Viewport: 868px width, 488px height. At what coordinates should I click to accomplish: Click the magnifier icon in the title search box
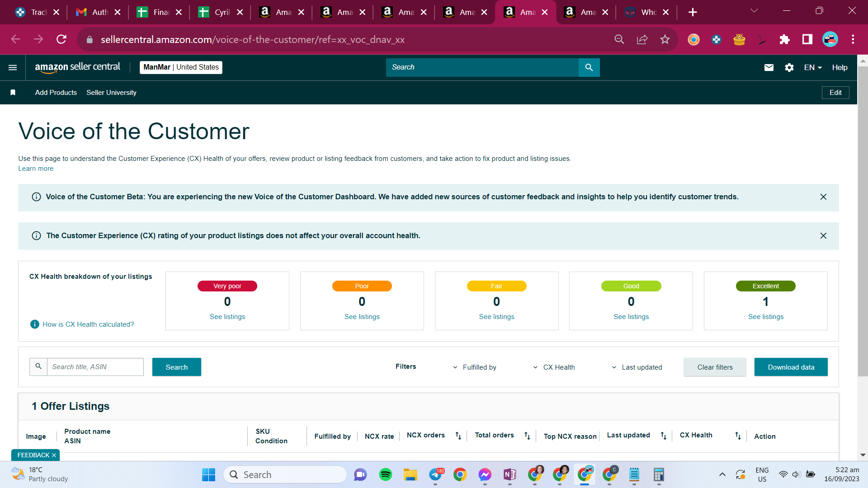pos(38,366)
